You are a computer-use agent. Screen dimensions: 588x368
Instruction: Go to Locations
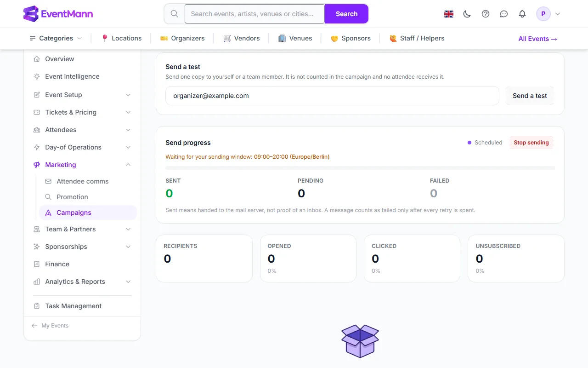(121, 38)
